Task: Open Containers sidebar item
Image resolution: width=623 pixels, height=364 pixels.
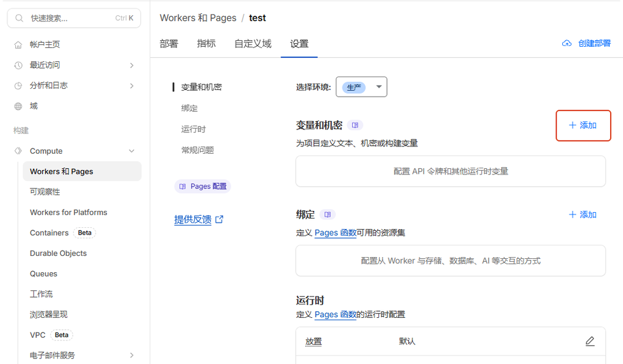Action: pyautogui.click(x=49, y=233)
